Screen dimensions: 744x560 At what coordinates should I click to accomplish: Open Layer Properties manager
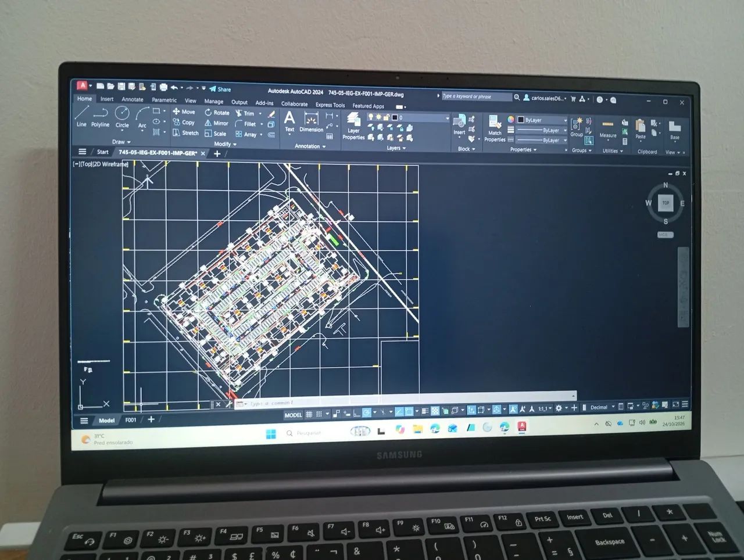[x=353, y=126]
